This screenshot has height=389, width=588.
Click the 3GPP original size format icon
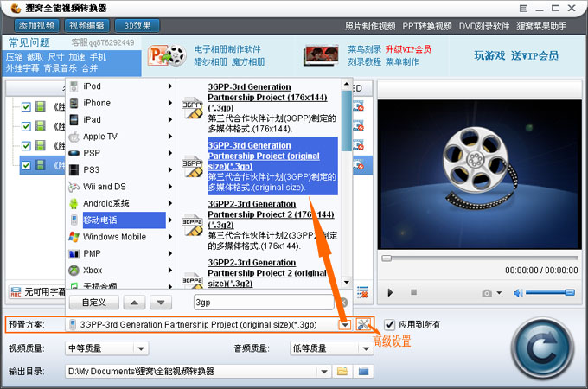pos(192,166)
